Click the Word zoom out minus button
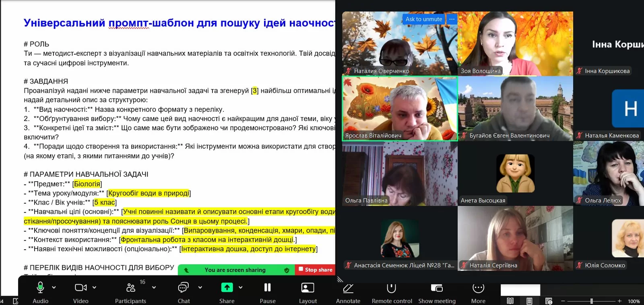 (x=563, y=301)
